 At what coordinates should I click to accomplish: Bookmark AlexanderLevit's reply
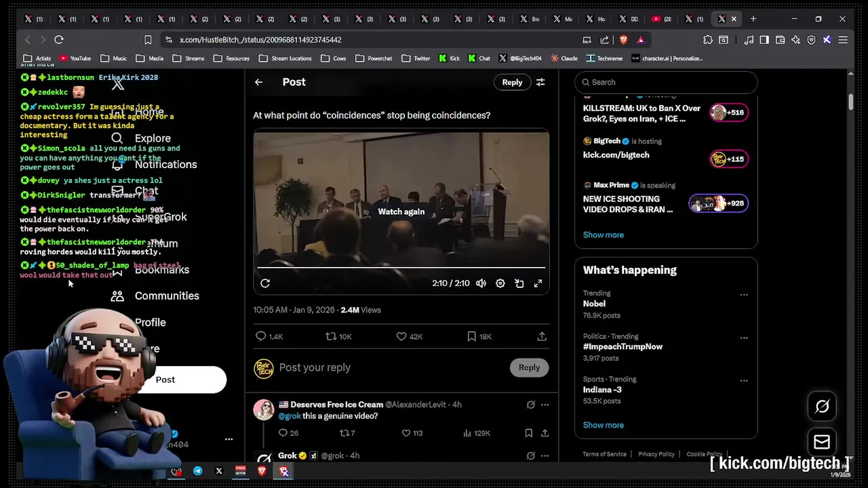(528, 433)
